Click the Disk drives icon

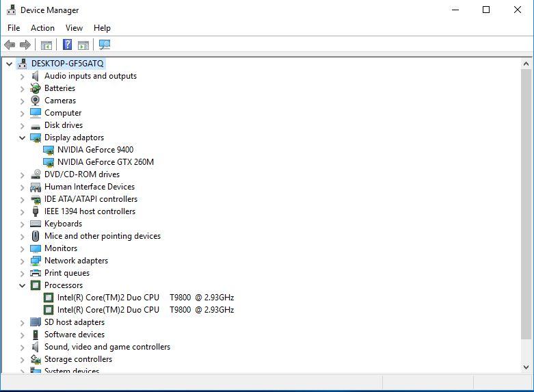coord(36,126)
